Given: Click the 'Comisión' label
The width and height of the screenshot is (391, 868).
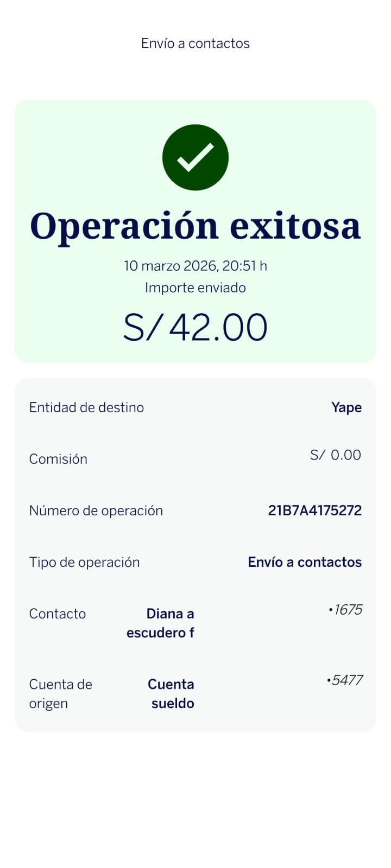Looking at the screenshot, I should (x=58, y=459).
